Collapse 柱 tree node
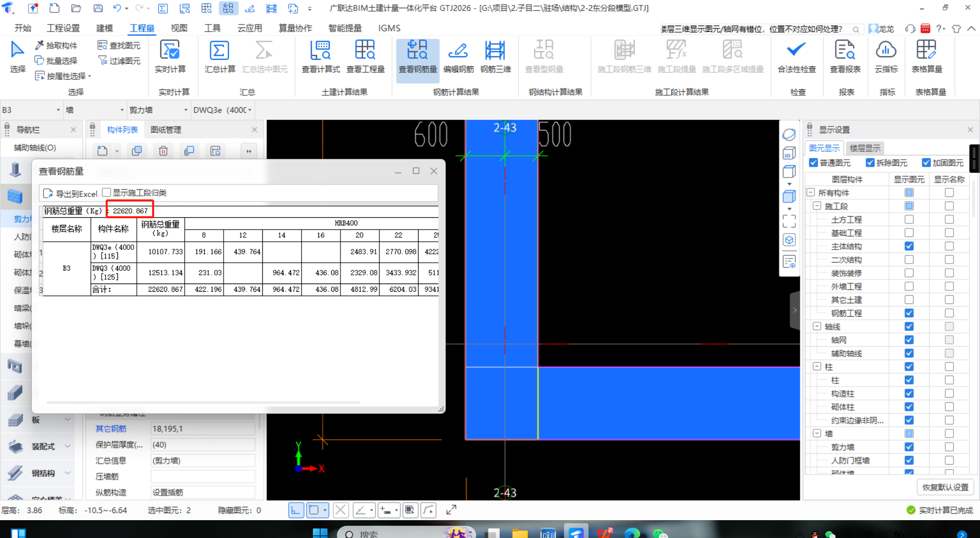This screenshot has height=538, width=980. 817,366
